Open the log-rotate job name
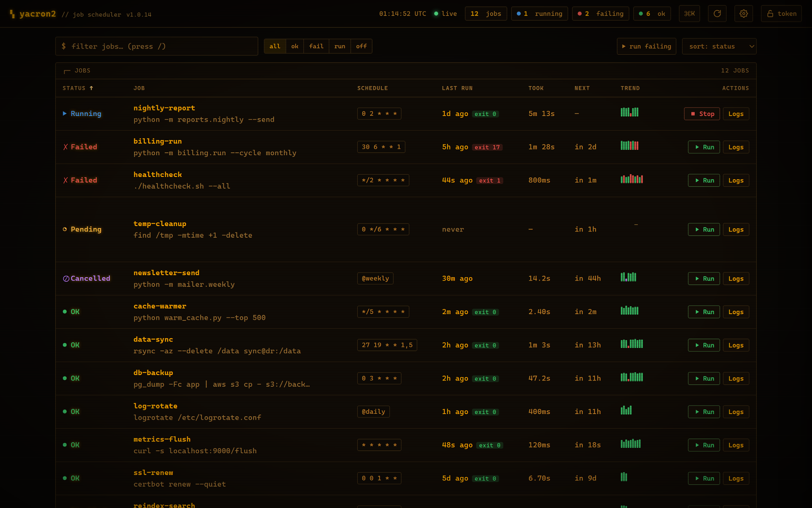812x508 pixels. (155, 406)
